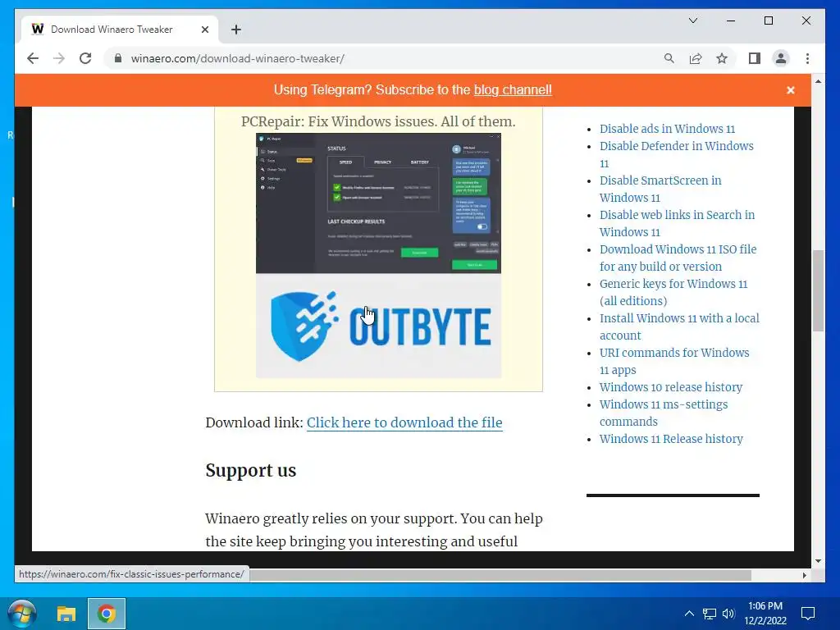The image size is (840, 630).
Task: Open File Explorer from taskbar
Action: tap(66, 614)
